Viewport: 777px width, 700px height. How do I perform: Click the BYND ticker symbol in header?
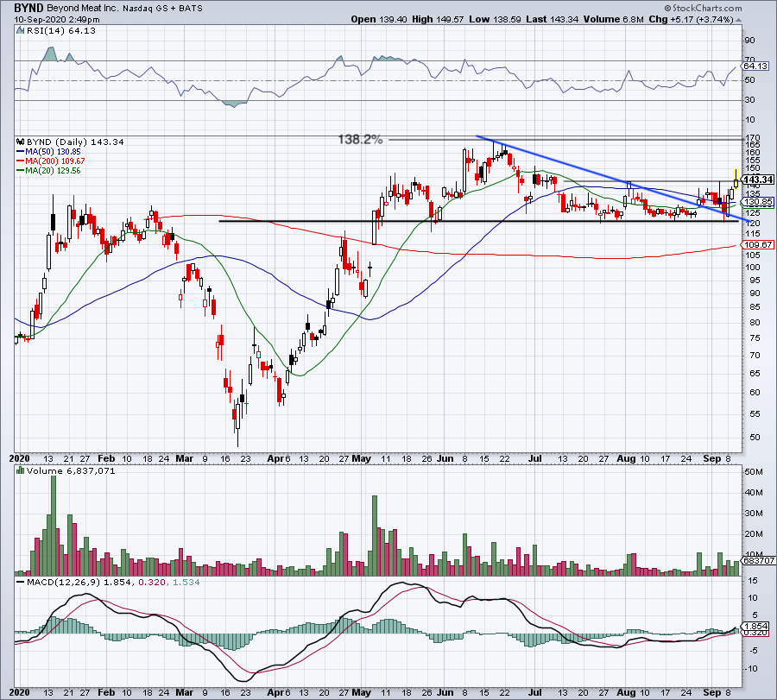point(28,8)
